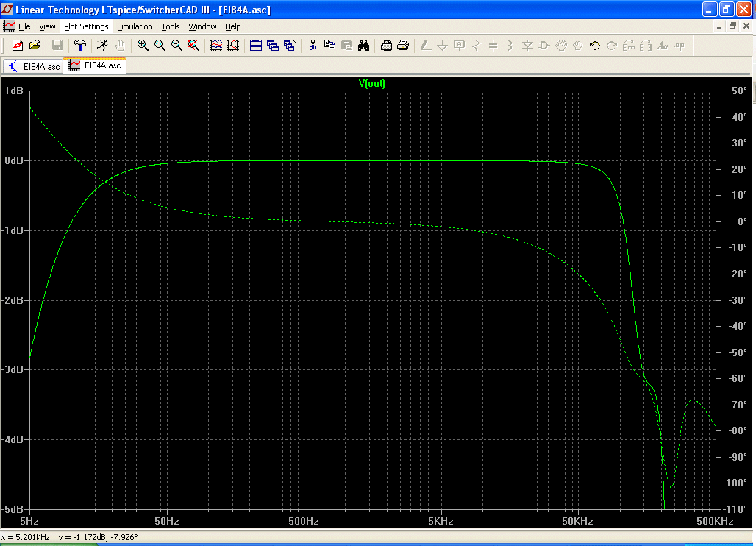Click the Copy icon
Image resolution: width=756 pixels, height=546 pixels.
pos(329,46)
